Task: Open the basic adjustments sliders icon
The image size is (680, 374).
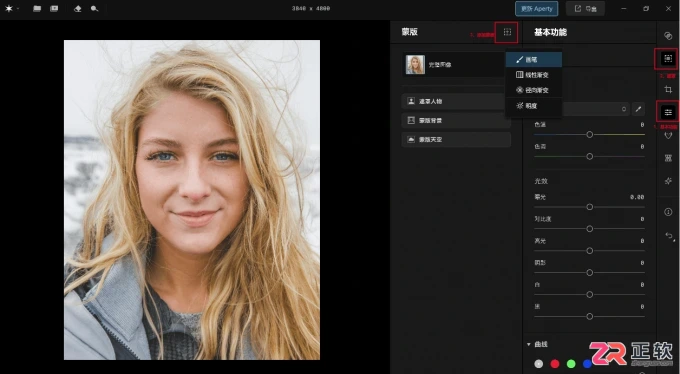Action: point(668,112)
